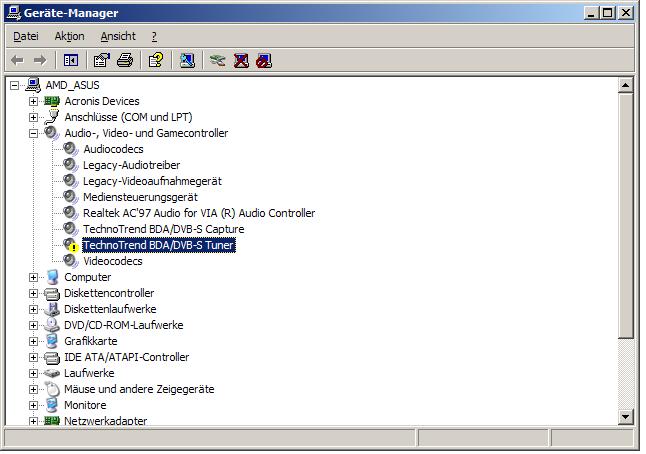Collapse Audio-, Video- und Gamecontroller node

point(33,133)
